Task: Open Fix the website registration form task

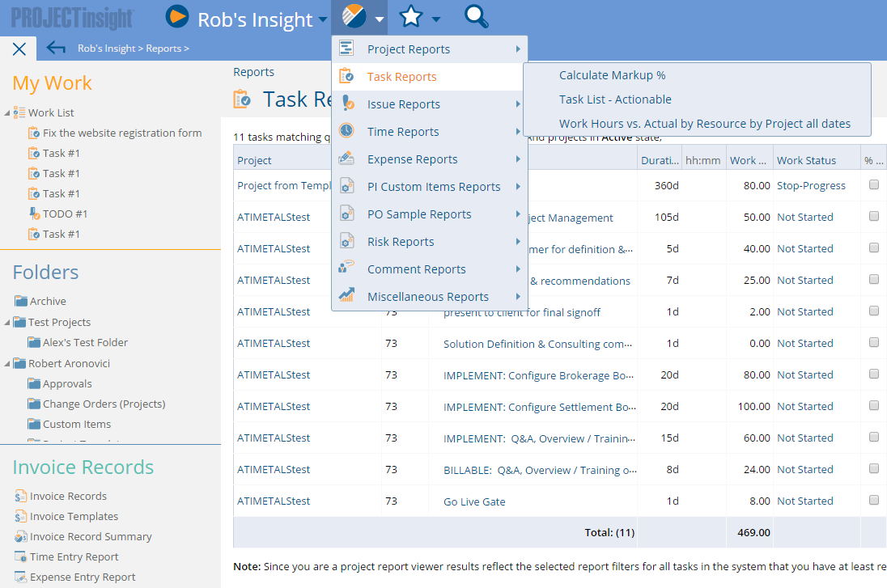Action: click(122, 133)
